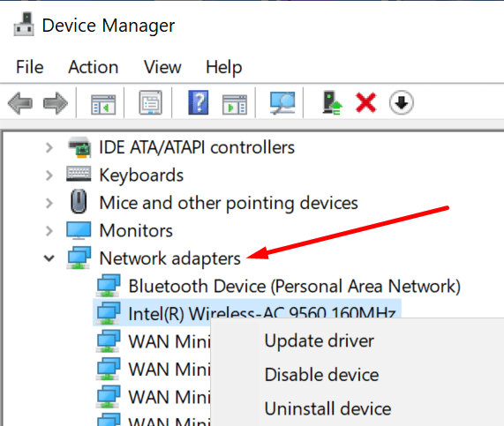Image resolution: width=504 pixels, height=426 pixels.
Task: Collapse the Network adapters node
Action: pyautogui.click(x=49, y=258)
